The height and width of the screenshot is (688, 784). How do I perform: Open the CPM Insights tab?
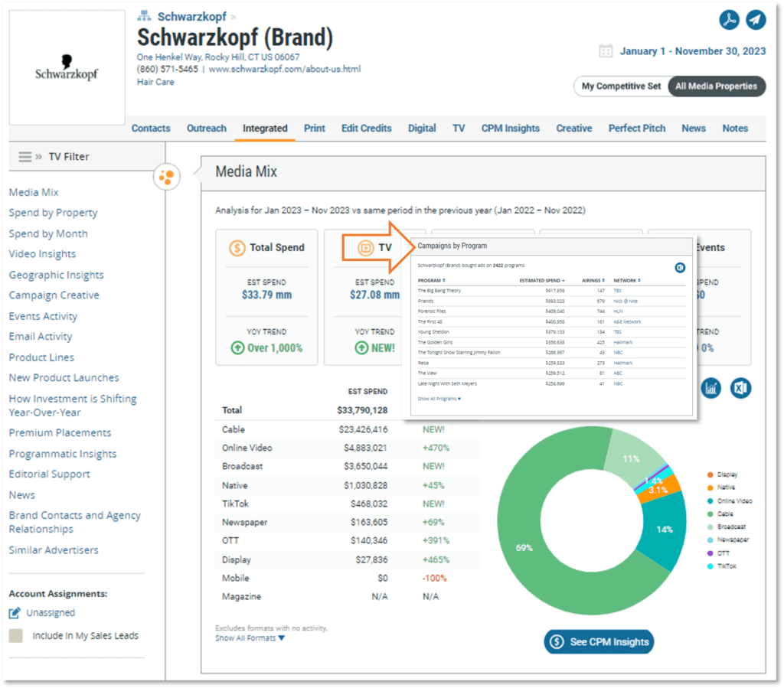pos(511,129)
